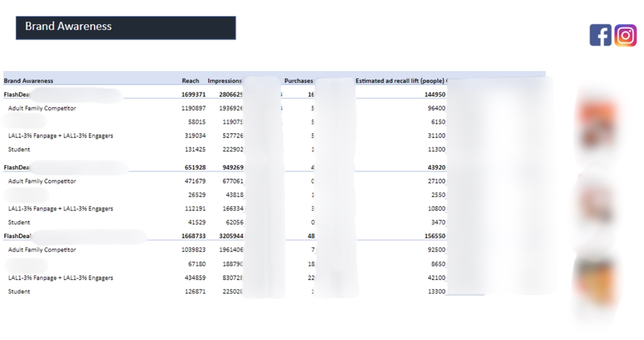
Task: Click the Facebook logo icon
Action: (600, 35)
